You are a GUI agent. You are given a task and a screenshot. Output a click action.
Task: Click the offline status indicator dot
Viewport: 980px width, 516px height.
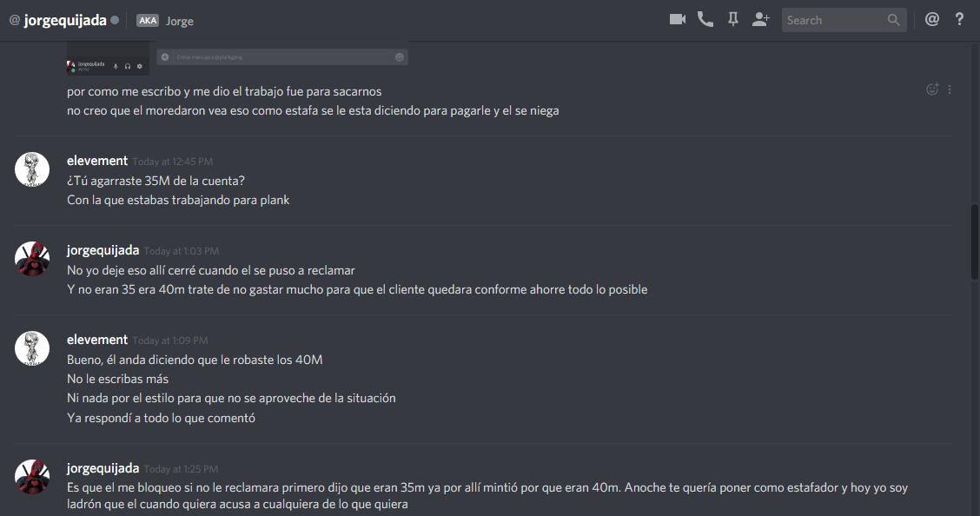tap(115, 20)
